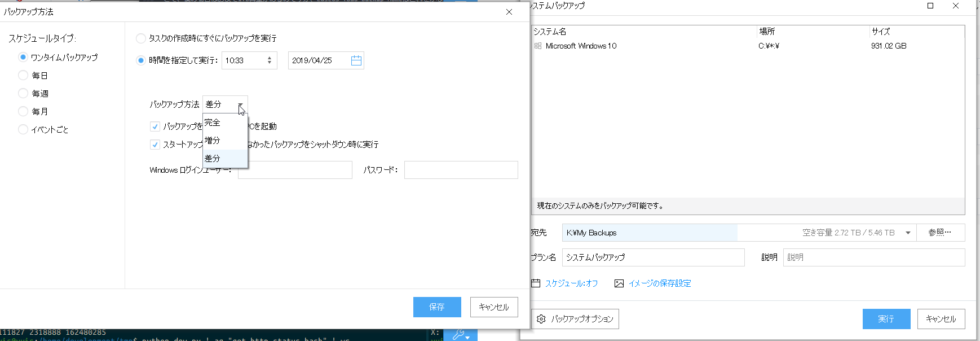Open the イメージの保存設定 link
The image size is (980, 341).
pos(660,283)
